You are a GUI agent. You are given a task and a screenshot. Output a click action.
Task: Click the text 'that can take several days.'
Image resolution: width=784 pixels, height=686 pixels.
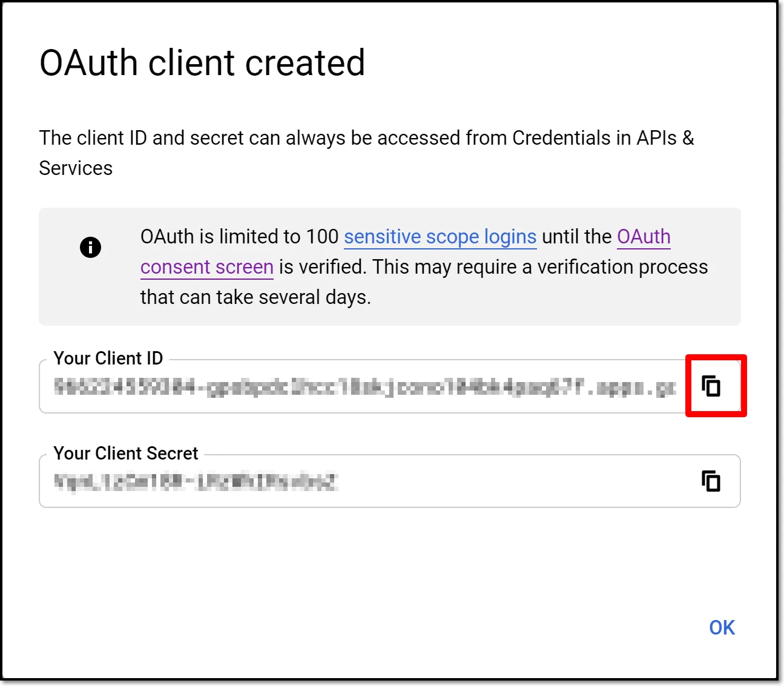[255, 297]
